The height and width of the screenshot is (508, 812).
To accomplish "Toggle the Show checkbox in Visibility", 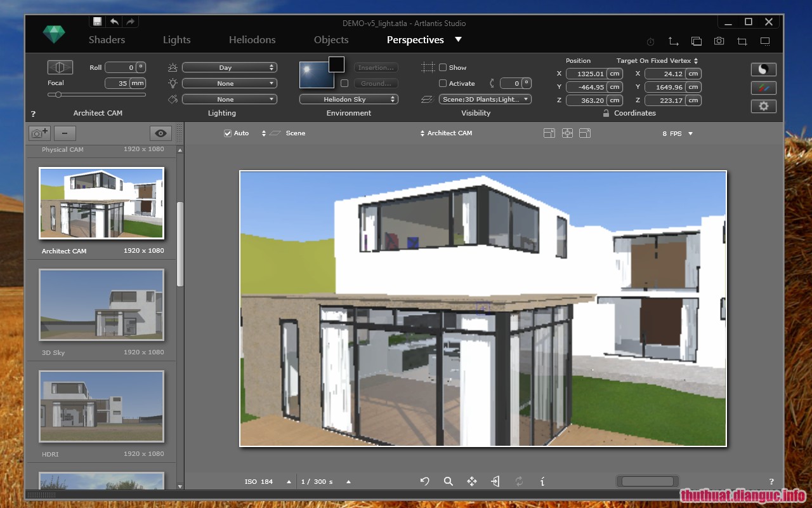I will point(443,67).
